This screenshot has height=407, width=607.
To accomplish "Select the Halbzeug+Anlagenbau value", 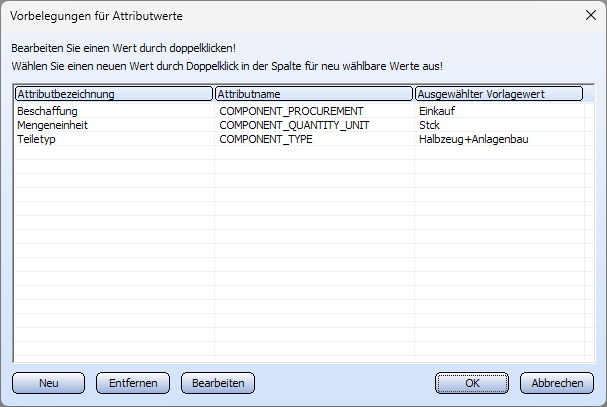I will [x=473, y=139].
